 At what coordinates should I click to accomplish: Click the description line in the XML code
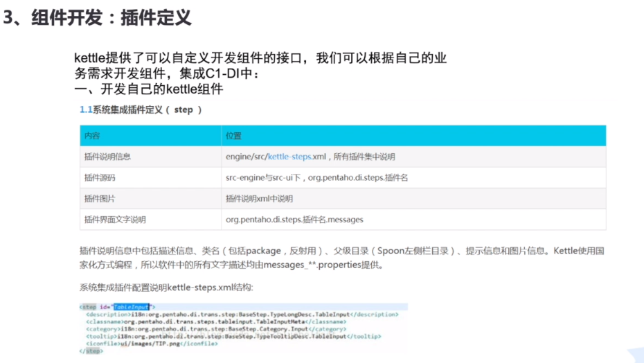(x=242, y=314)
